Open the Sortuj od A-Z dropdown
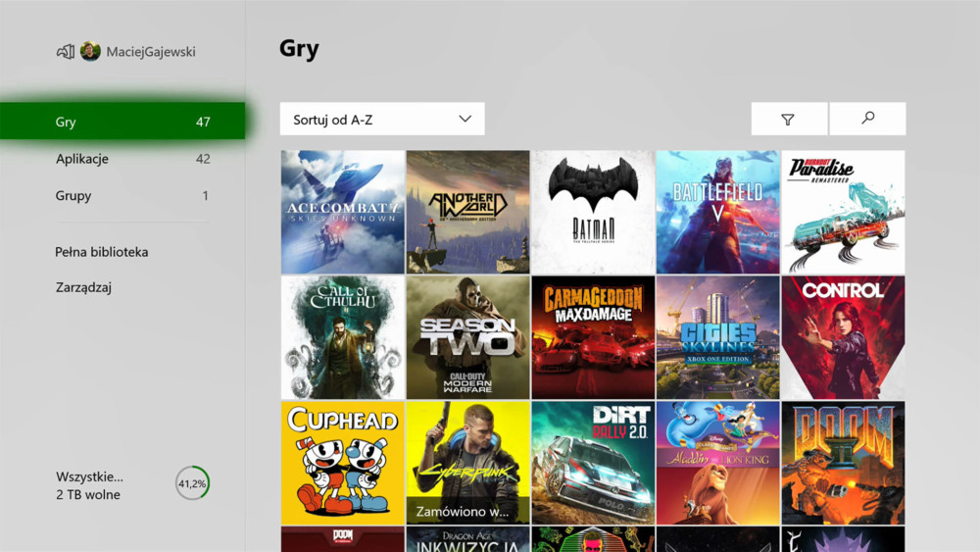This screenshot has height=552, width=980. click(x=382, y=119)
